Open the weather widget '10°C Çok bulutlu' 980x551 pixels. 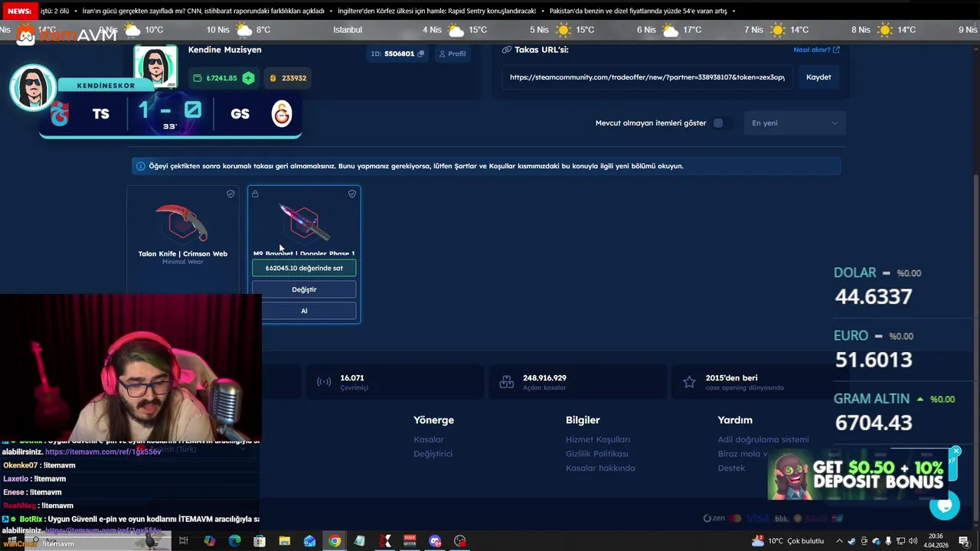[788, 541]
